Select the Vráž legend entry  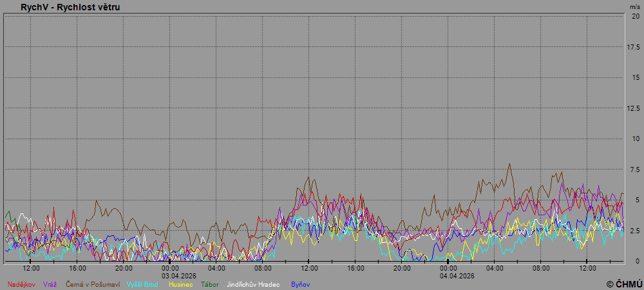[x=50, y=284]
